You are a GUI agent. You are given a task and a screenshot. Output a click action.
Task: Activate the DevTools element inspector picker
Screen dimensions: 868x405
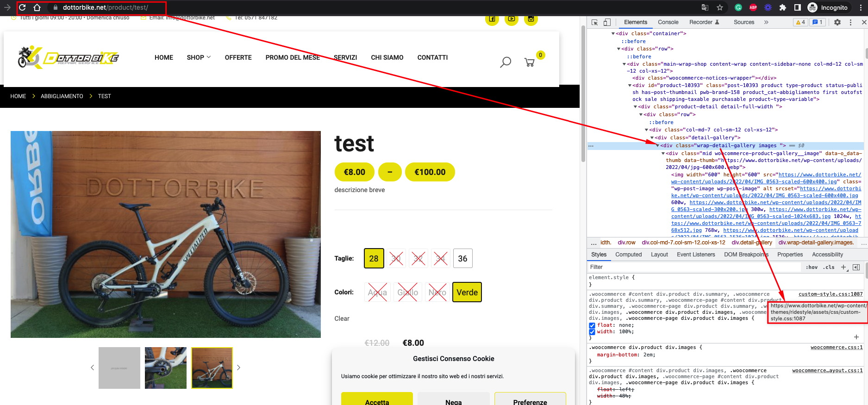coord(595,22)
